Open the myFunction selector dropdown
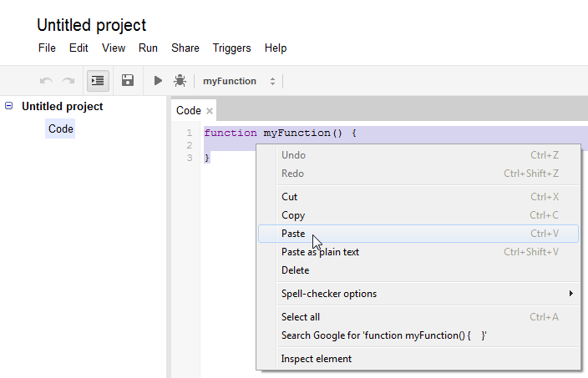 coord(239,81)
